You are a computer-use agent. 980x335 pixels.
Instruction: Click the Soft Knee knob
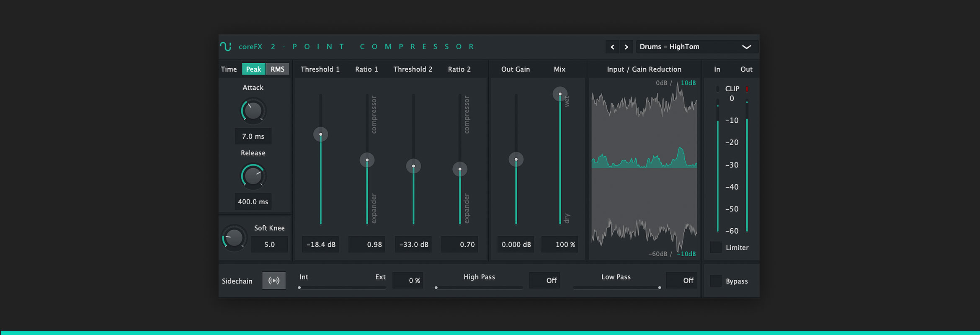(234, 238)
